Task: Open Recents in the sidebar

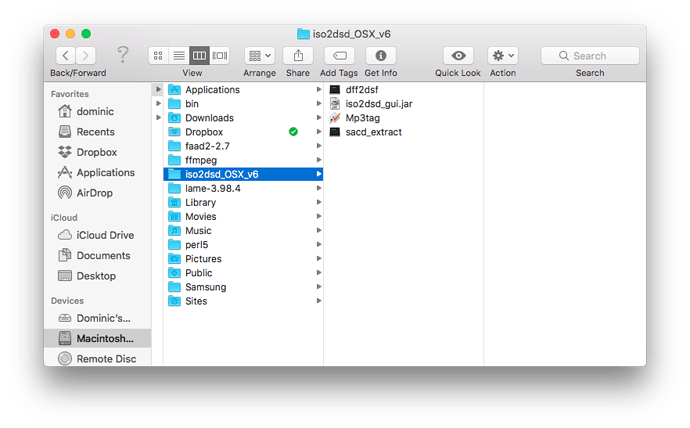Action: point(97,132)
